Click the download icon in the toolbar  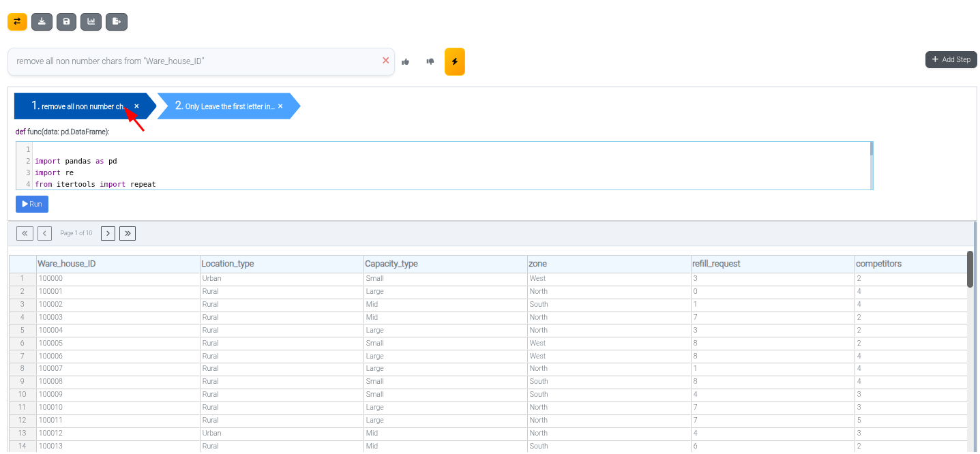pyautogui.click(x=42, y=22)
